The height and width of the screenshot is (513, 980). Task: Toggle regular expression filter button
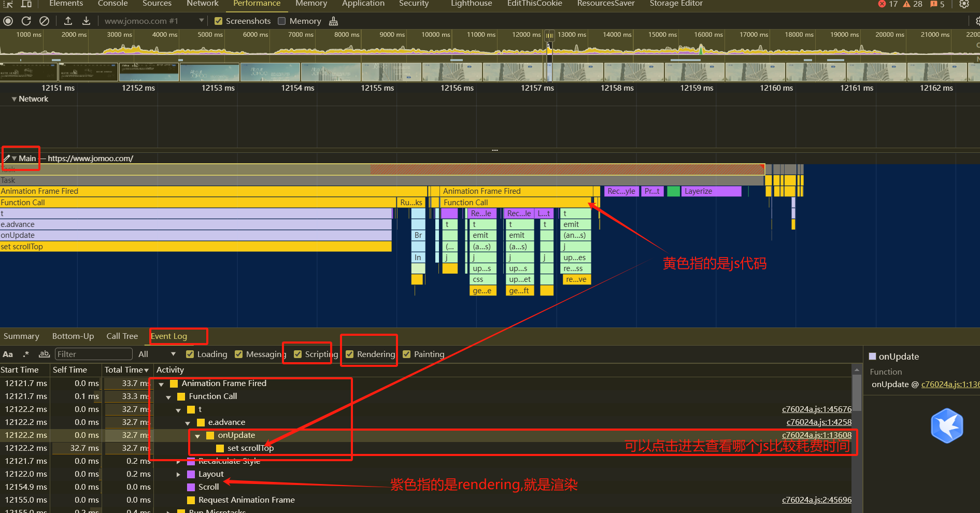pos(26,354)
